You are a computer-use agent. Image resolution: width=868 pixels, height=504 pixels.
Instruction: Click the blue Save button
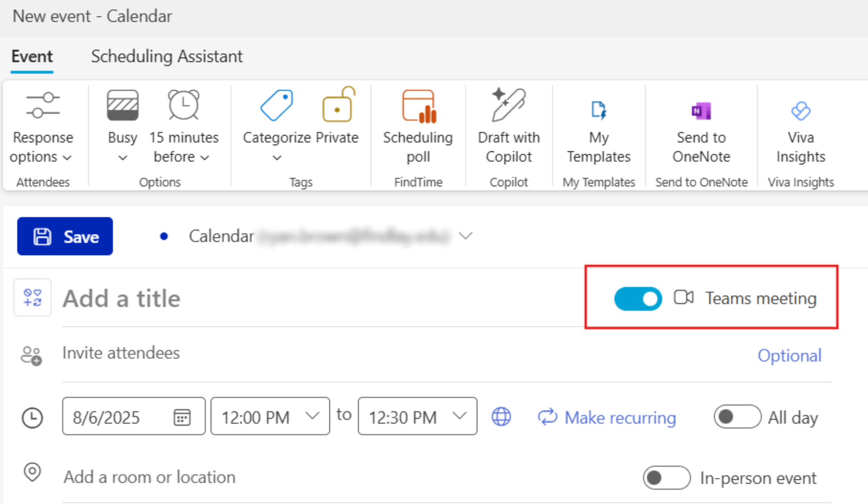tap(65, 236)
